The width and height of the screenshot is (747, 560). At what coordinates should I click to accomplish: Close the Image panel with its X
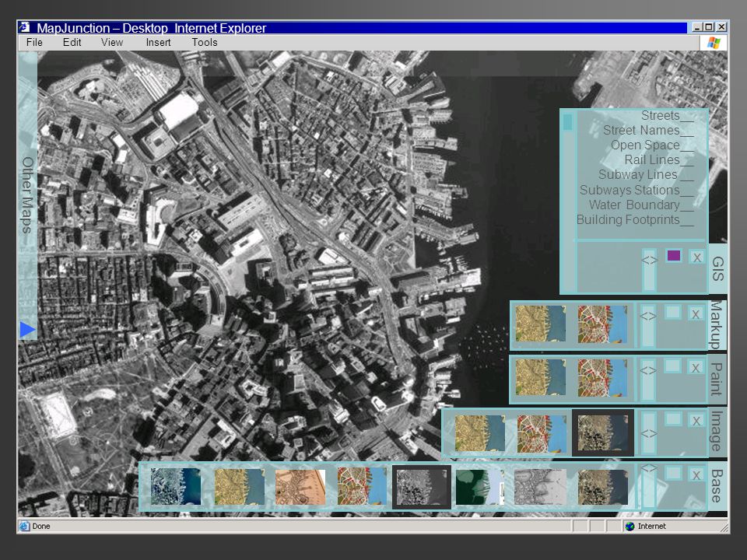coord(696,421)
